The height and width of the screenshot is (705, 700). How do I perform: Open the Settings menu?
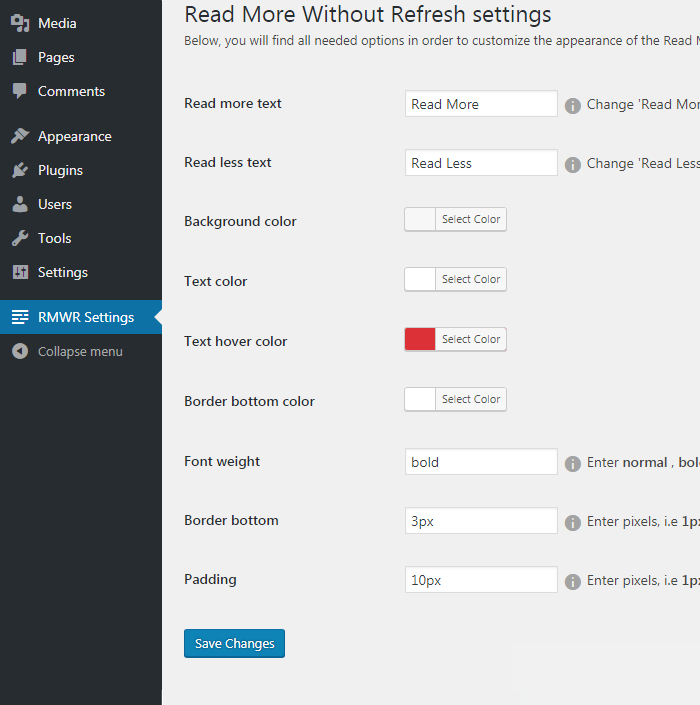pyautogui.click(x=81, y=272)
